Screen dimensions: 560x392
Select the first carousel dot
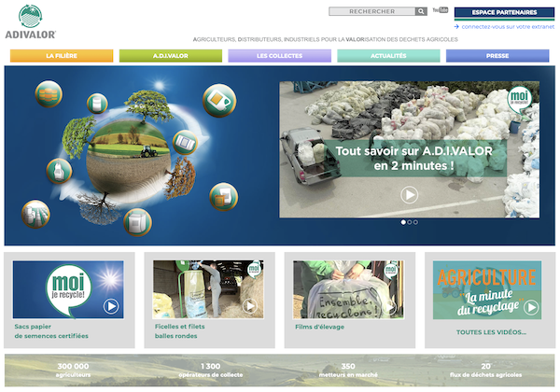(x=403, y=222)
